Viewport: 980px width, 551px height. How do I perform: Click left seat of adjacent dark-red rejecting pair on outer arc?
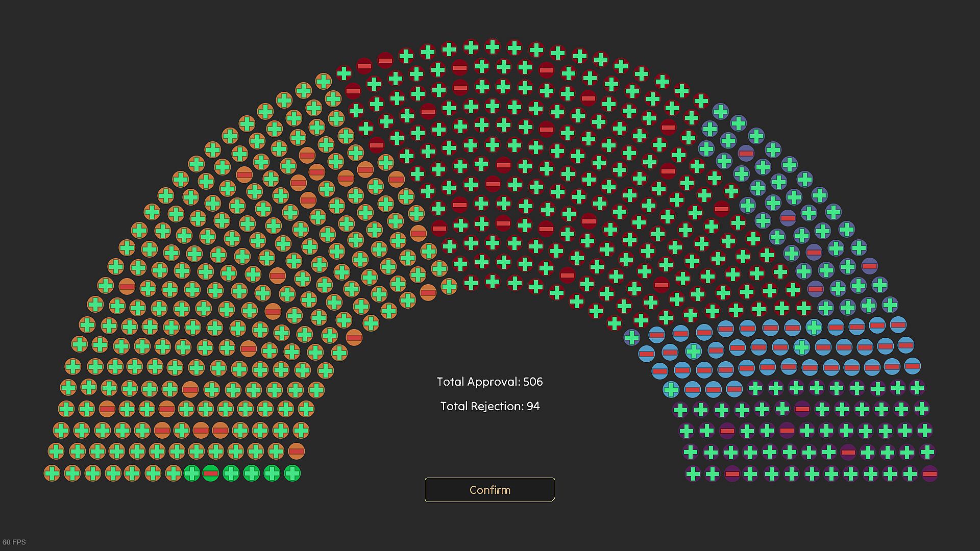(x=364, y=66)
